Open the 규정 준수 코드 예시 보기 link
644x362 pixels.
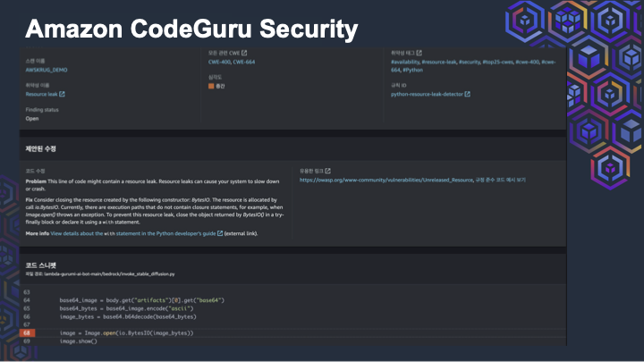(x=501, y=180)
